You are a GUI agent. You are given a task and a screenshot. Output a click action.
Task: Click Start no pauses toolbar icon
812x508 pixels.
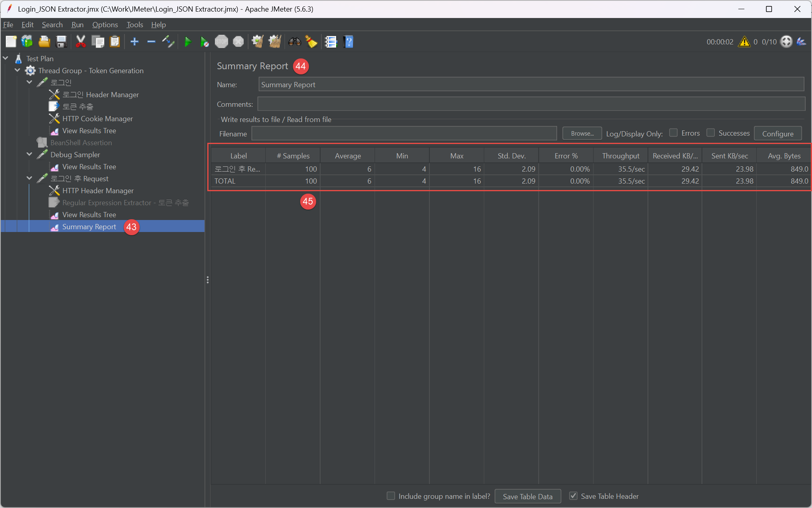point(204,42)
